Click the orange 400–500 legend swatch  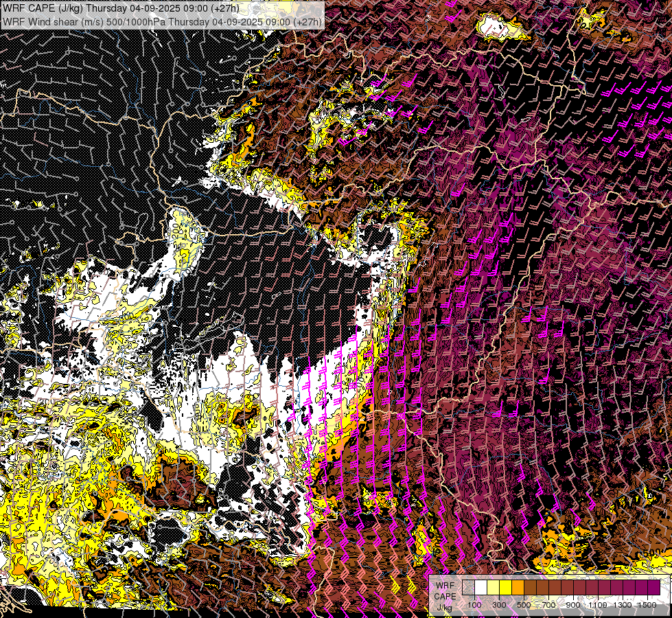pyautogui.click(x=518, y=588)
